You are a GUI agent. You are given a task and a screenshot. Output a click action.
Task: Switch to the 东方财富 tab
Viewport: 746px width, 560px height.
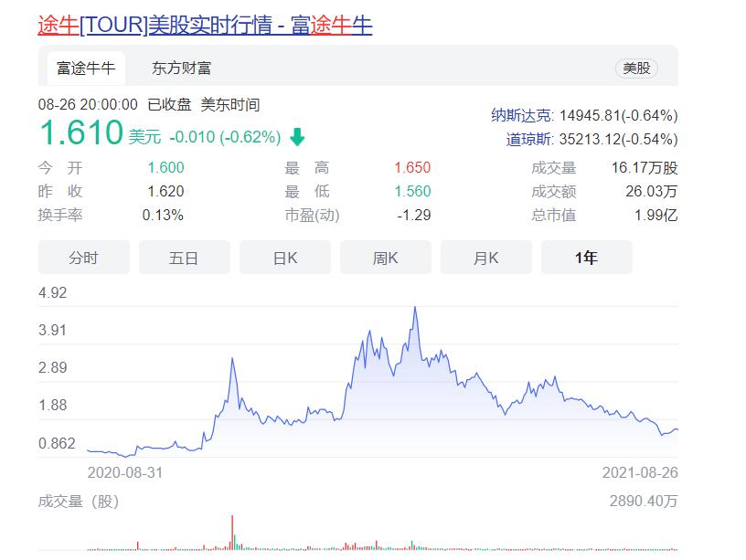coord(182,69)
